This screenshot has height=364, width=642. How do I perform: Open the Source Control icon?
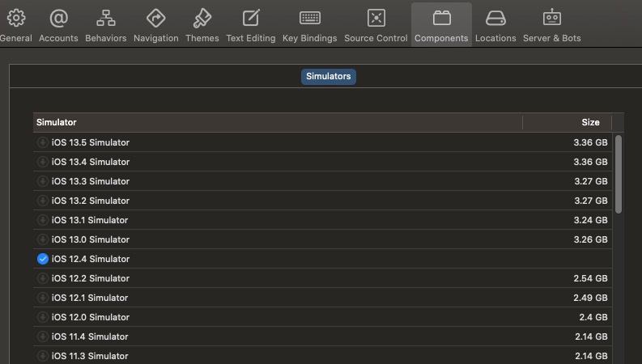[376, 18]
